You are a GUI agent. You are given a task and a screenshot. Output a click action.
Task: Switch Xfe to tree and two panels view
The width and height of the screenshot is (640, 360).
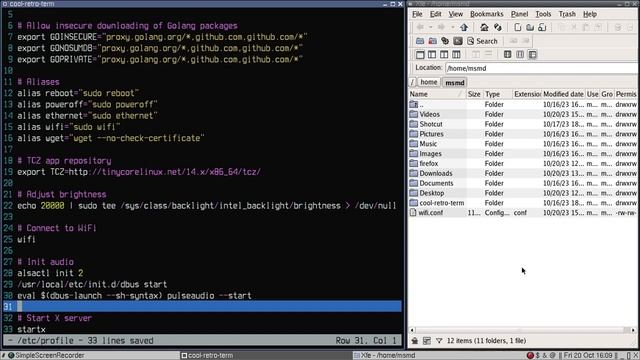456,54
